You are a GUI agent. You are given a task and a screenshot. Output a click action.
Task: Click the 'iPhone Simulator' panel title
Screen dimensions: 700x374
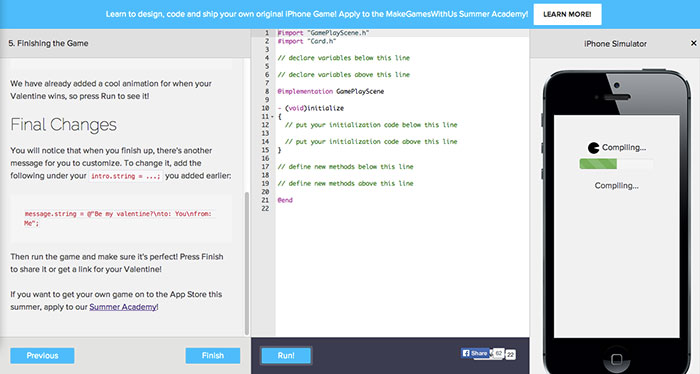point(615,44)
